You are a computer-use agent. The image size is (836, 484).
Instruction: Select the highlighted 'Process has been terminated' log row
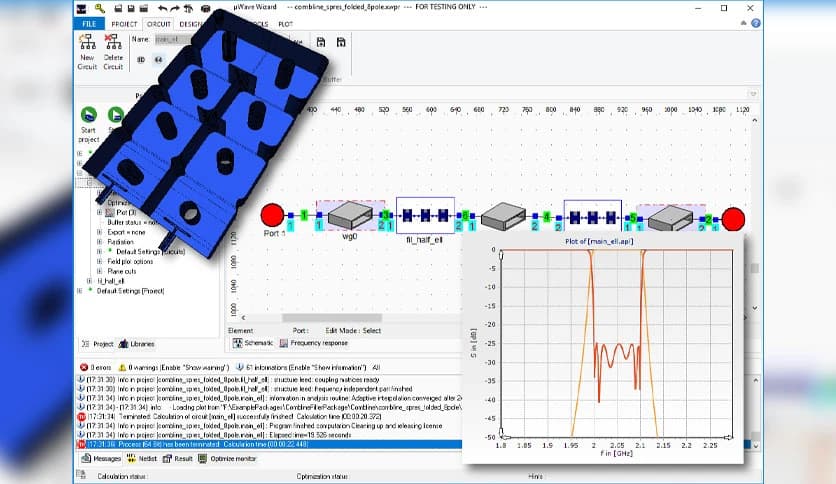(269, 444)
